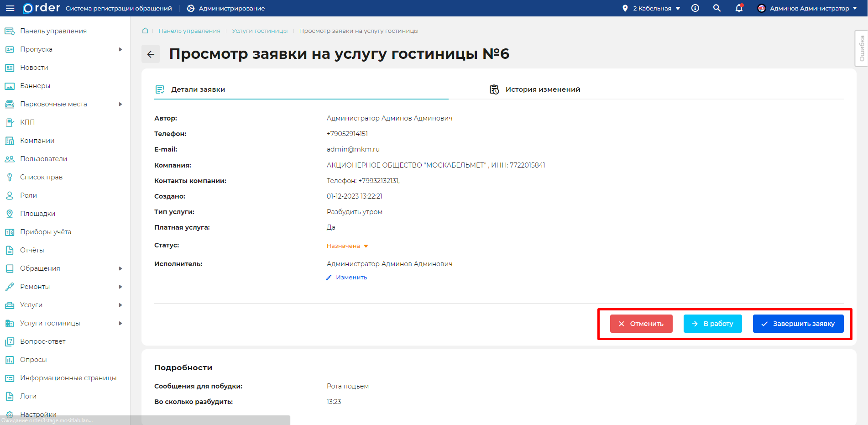
Task: Open КПП section in the sidebar
Action: [27, 122]
